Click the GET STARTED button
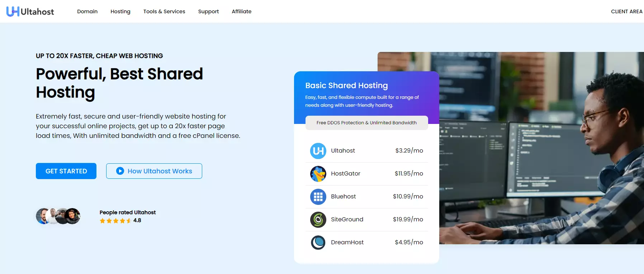Image resolution: width=644 pixels, height=274 pixels. click(66, 171)
